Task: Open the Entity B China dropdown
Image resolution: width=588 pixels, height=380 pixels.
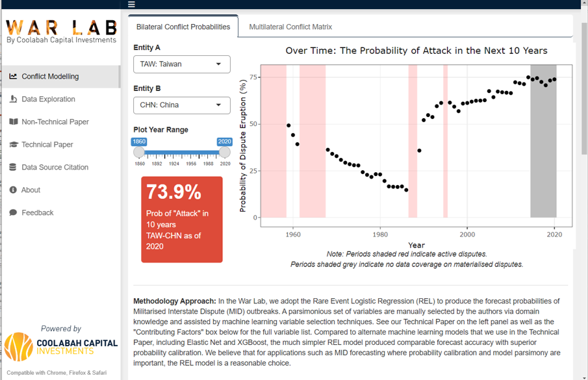Action: click(181, 105)
